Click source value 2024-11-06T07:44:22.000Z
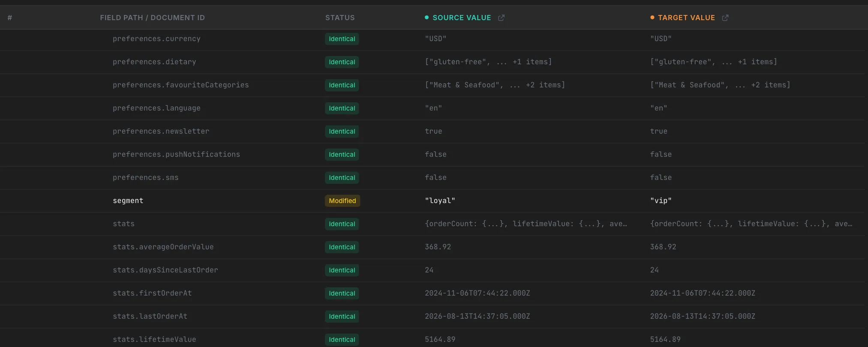Viewport: 868px width, 347px height. 477,293
